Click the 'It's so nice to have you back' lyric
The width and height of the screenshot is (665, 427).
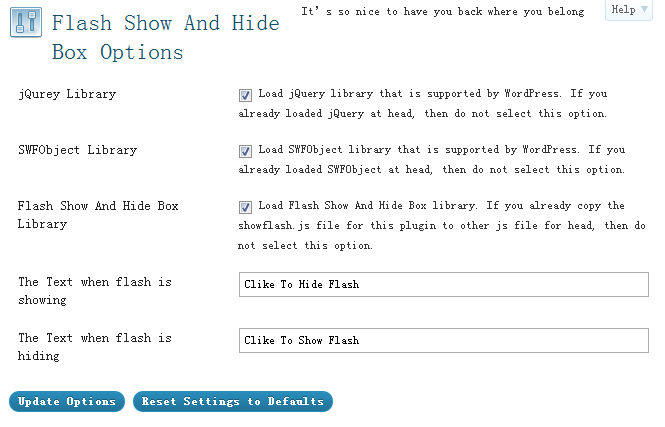tap(443, 11)
